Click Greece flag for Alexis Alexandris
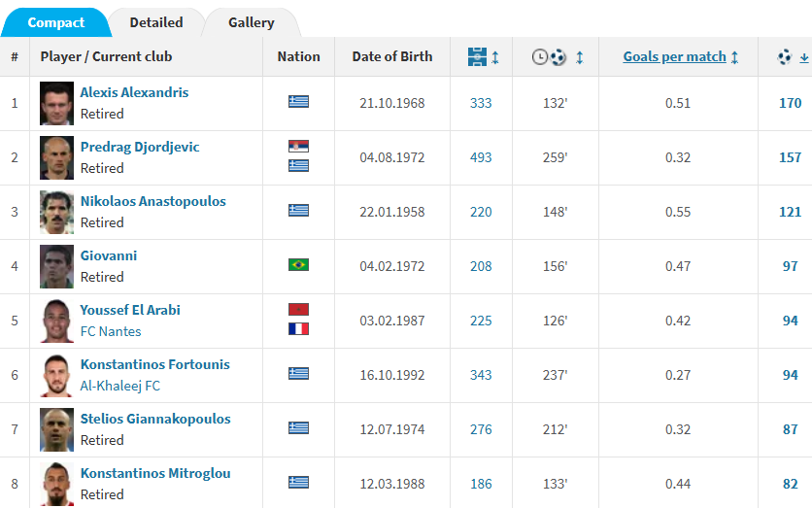This screenshot has width=812, height=508. pos(298,102)
